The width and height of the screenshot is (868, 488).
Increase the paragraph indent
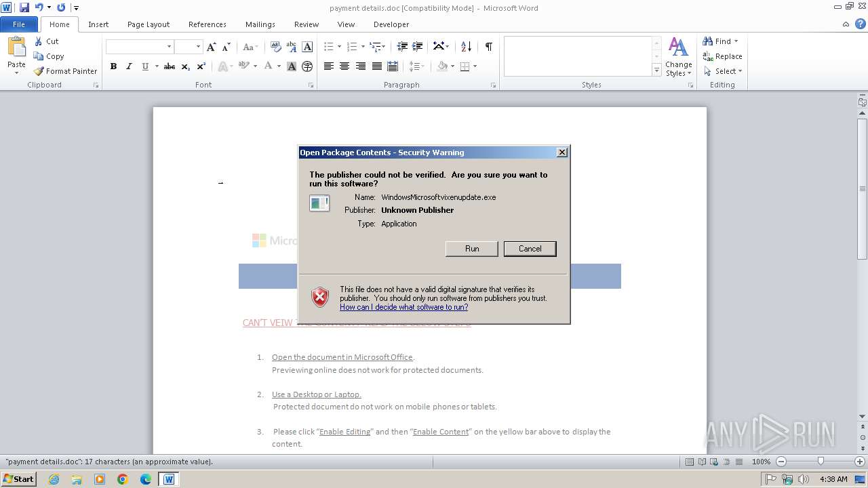418,47
